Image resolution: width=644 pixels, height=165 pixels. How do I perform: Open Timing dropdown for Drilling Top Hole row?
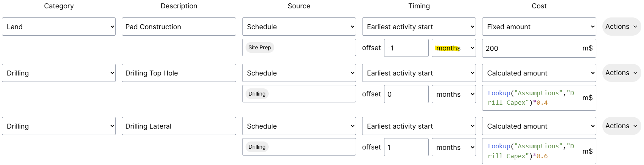[419, 73]
